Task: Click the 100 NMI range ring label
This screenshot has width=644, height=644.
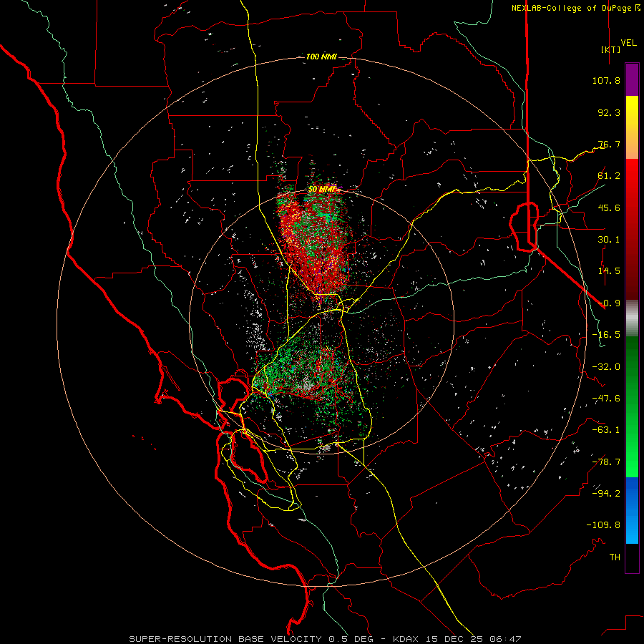Action: click(x=321, y=57)
